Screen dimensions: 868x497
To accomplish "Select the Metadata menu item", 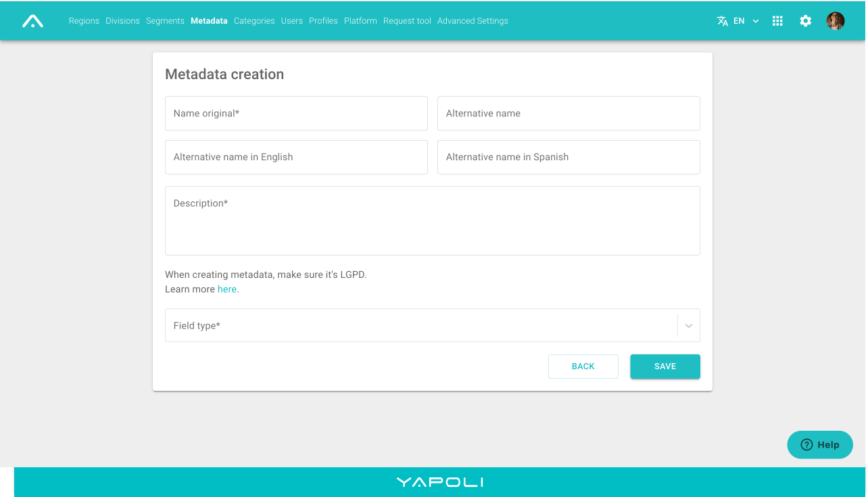I will (209, 21).
